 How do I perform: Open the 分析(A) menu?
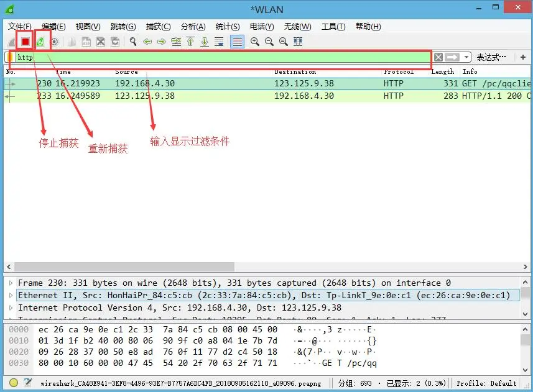click(x=193, y=27)
